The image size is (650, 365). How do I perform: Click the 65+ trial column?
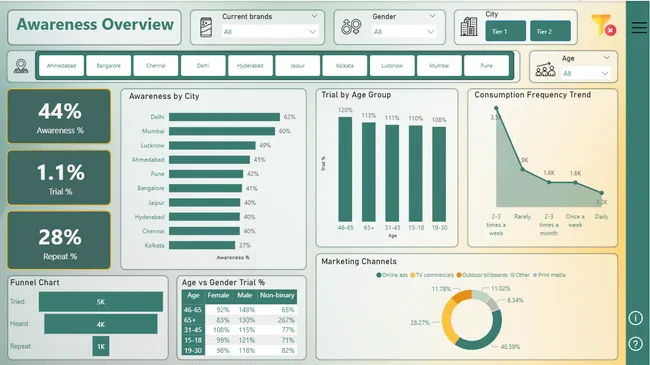coord(369,172)
